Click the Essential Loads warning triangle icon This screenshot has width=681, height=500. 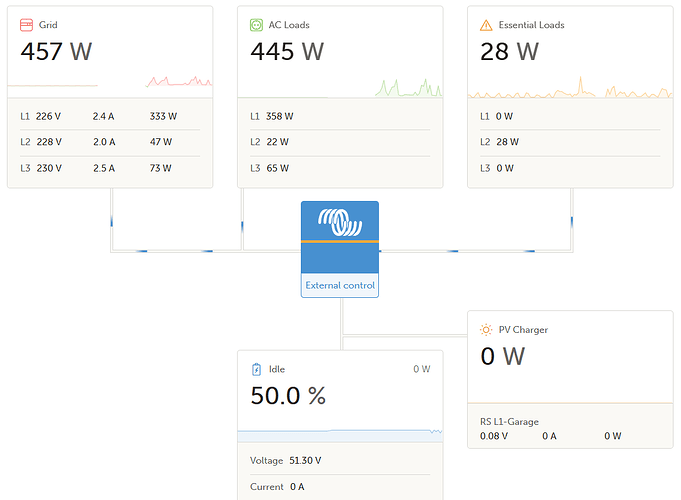[486, 25]
